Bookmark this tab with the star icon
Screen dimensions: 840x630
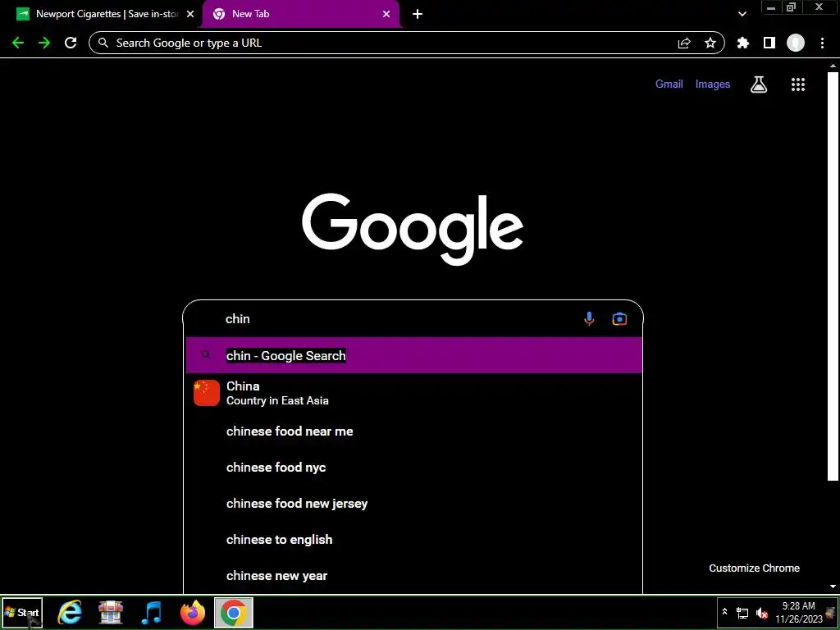pyautogui.click(x=710, y=43)
